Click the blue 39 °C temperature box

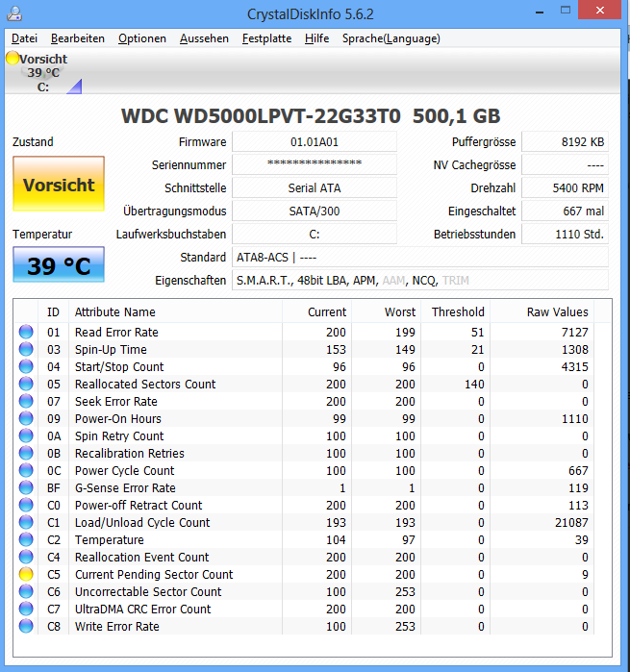[x=59, y=264]
